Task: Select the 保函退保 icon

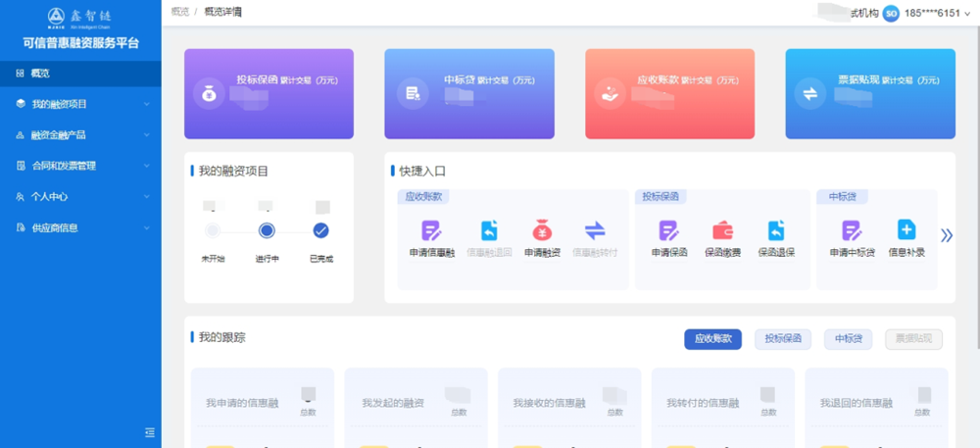Action: (x=776, y=230)
